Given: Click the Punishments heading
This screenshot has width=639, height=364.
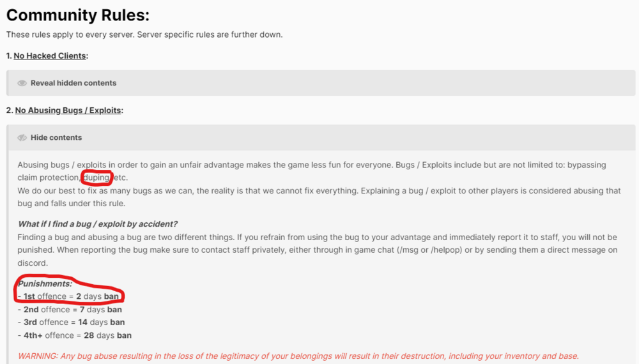Looking at the screenshot, I should [x=45, y=284].
